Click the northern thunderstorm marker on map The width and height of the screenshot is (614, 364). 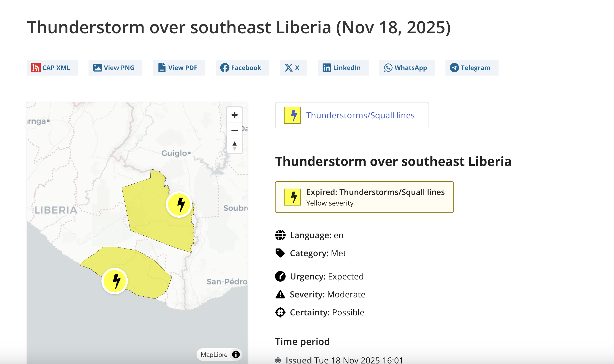pyautogui.click(x=179, y=204)
